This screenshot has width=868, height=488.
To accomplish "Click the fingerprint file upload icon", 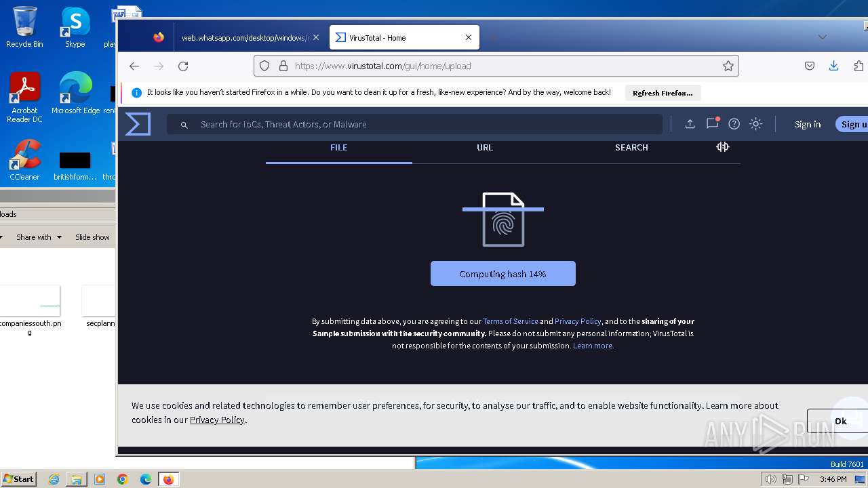I will (503, 220).
